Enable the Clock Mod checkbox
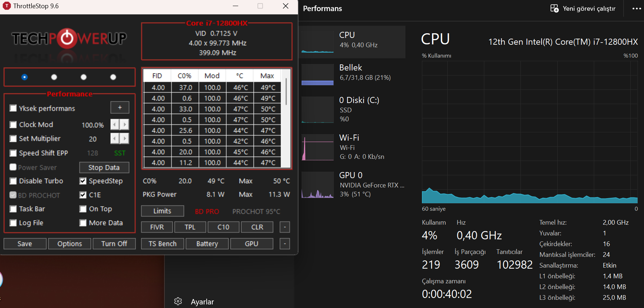644x308 pixels. click(x=13, y=124)
